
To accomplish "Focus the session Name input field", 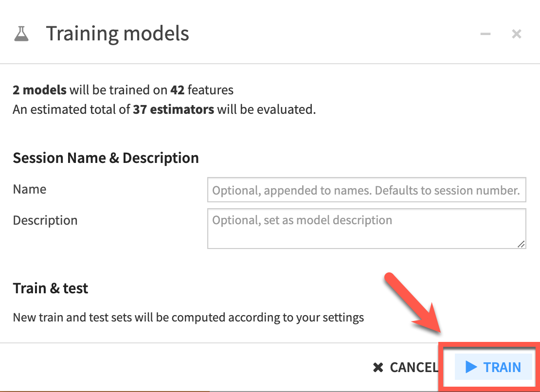I will point(366,190).
